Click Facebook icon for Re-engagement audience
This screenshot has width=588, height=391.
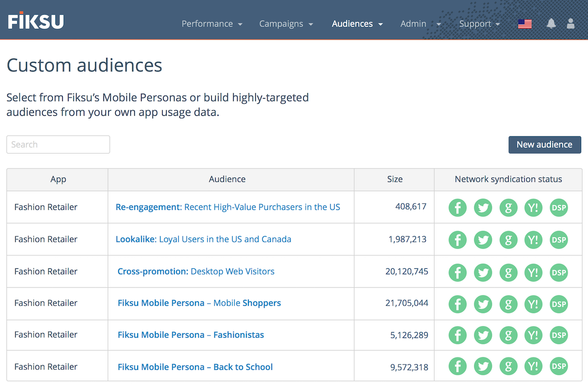pos(458,208)
